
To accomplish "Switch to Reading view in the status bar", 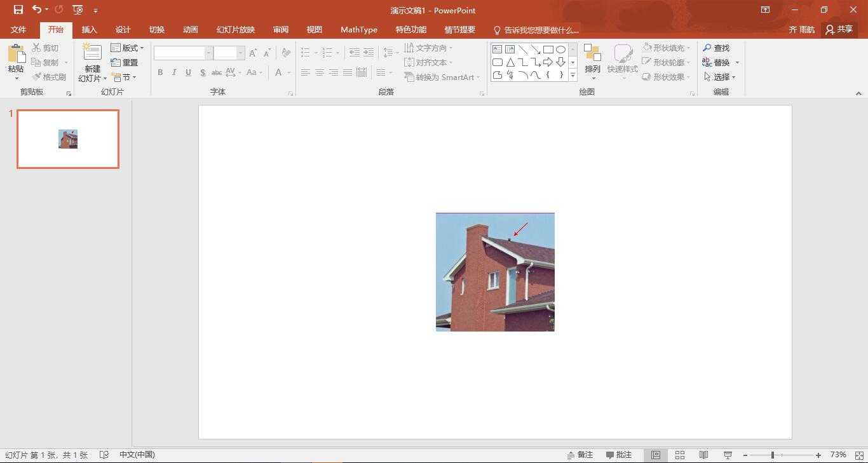I will (x=703, y=455).
